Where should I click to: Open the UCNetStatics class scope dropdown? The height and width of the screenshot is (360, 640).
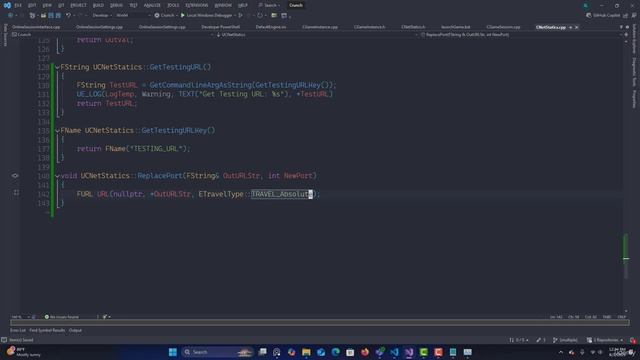[316, 35]
